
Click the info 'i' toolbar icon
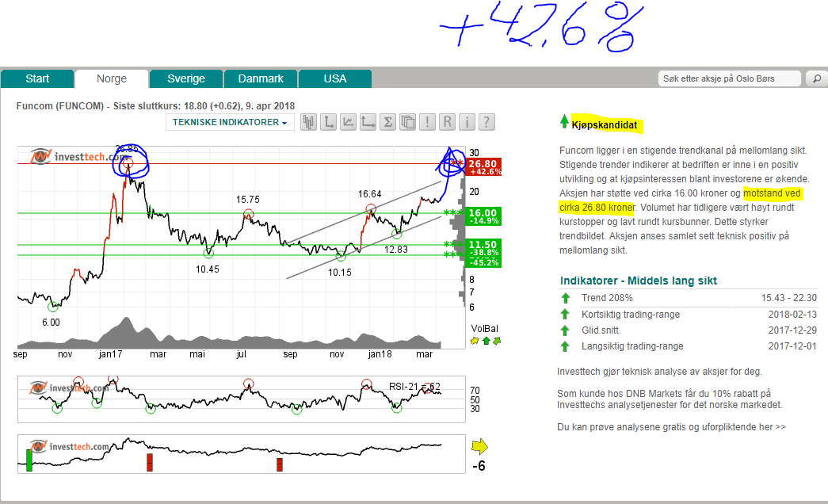(x=467, y=122)
